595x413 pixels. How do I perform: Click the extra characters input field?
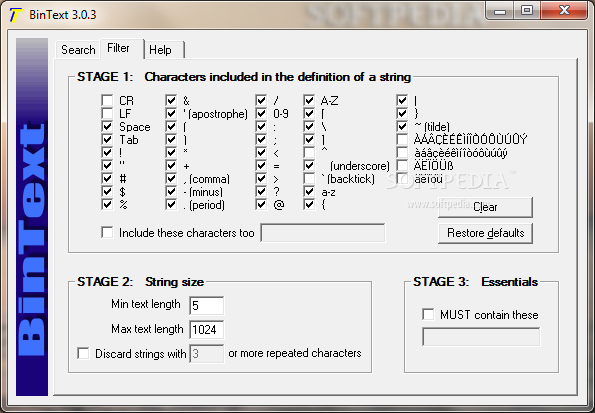(323, 233)
